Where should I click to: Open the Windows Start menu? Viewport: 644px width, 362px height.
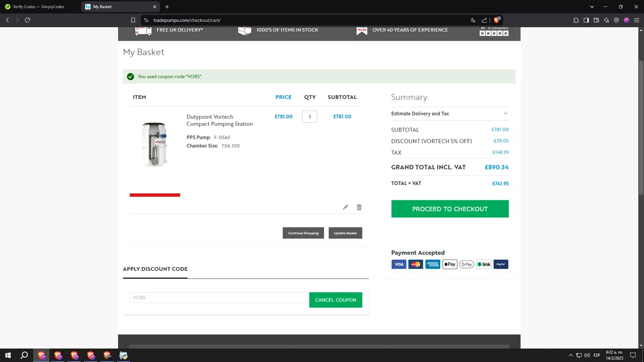8,355
